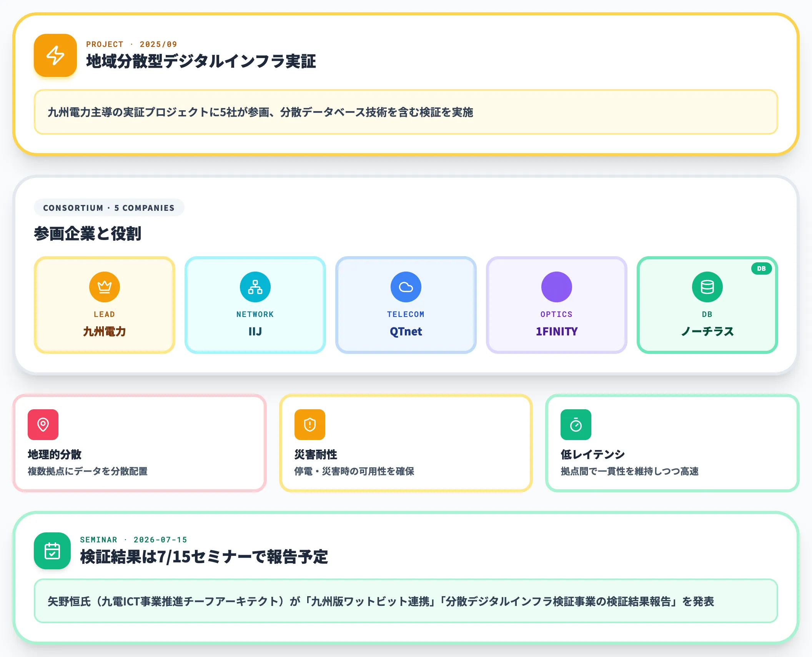The width and height of the screenshot is (812, 657).
Task: Click the purple circle icon for 1FINITY
Action: pos(557,287)
